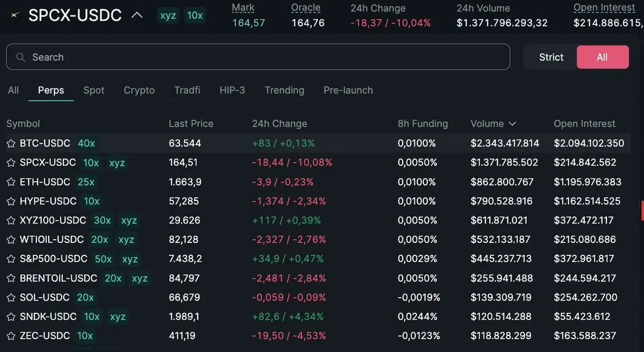Viewport: 644px width, 352px height.
Task: Star the S&P500-USDC market
Action: tap(11, 259)
